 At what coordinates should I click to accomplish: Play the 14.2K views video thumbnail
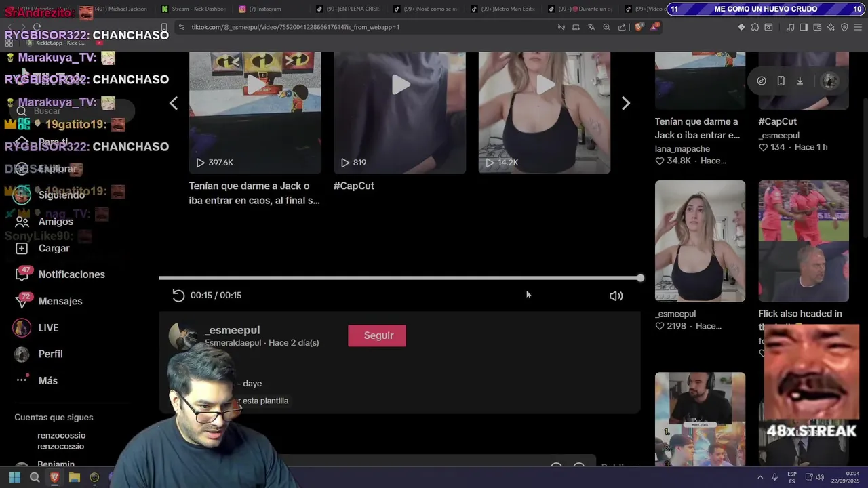545,113
